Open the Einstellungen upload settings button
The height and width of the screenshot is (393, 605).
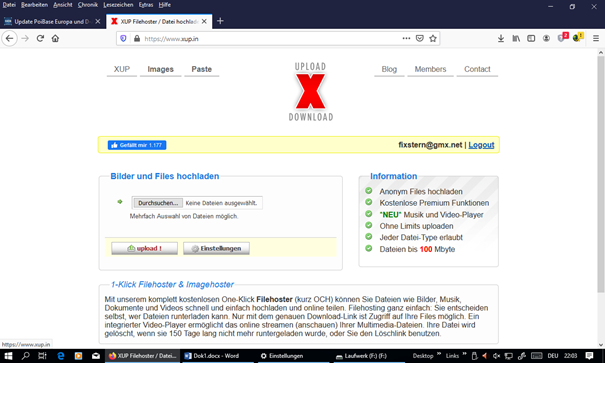(216, 248)
